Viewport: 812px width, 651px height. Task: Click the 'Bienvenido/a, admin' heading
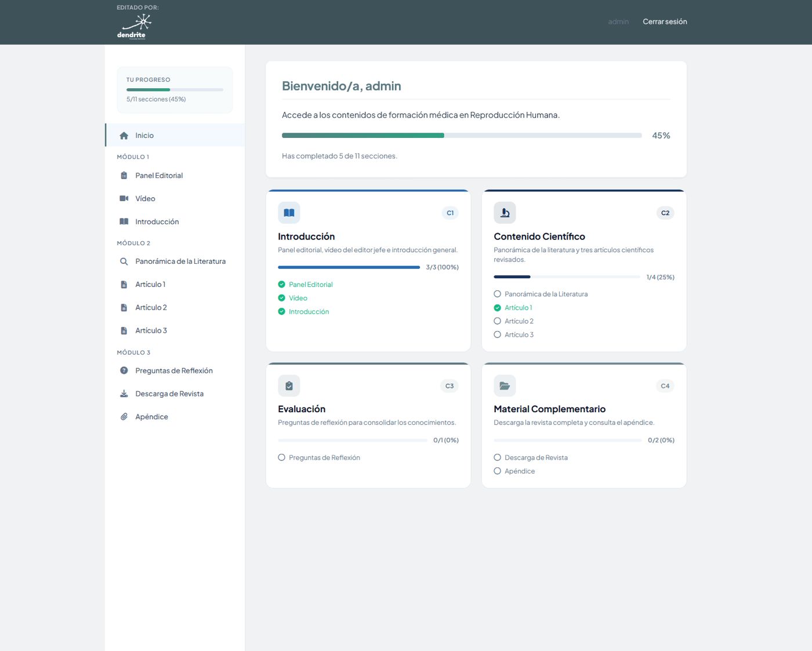[341, 86]
